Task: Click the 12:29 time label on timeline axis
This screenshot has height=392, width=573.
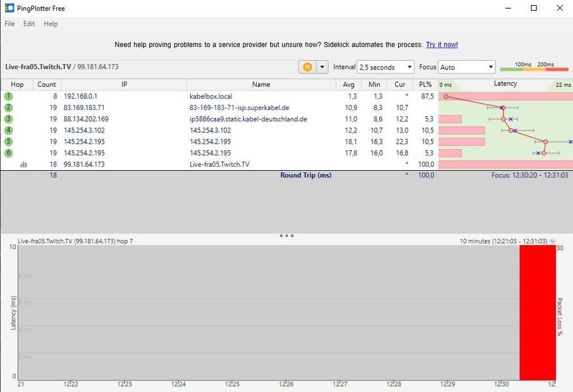Action: point(447,384)
